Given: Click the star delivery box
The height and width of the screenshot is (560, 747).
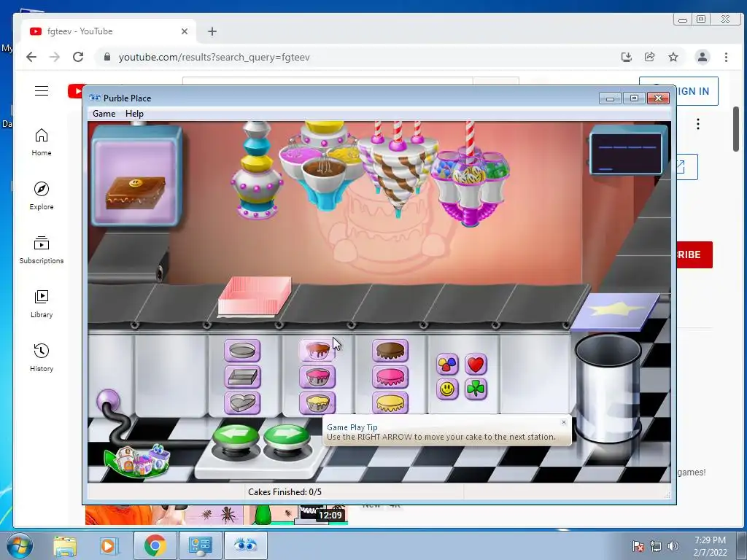Looking at the screenshot, I should (616, 312).
